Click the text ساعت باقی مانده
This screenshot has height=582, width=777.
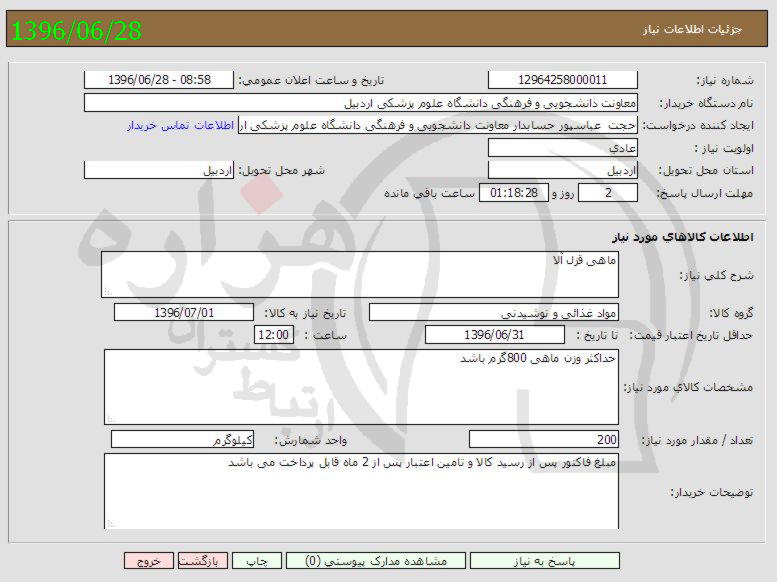point(429,193)
